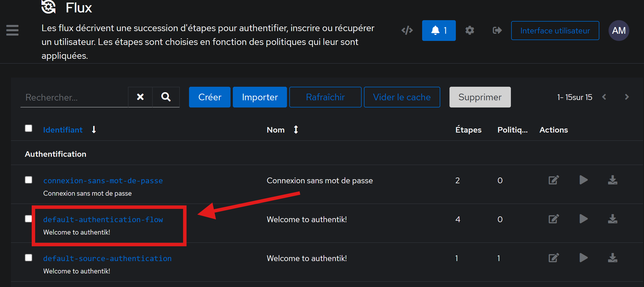Select default-source-authentication row checkbox
This screenshot has height=287, width=644.
tap(29, 258)
